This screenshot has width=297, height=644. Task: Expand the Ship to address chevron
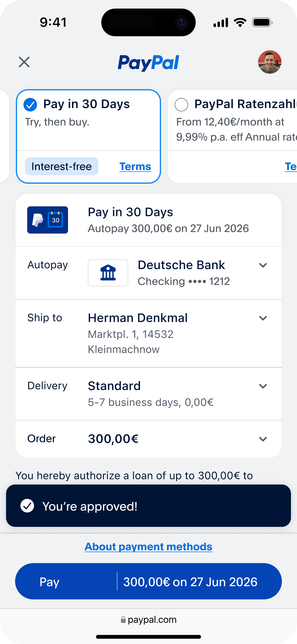pos(263,318)
